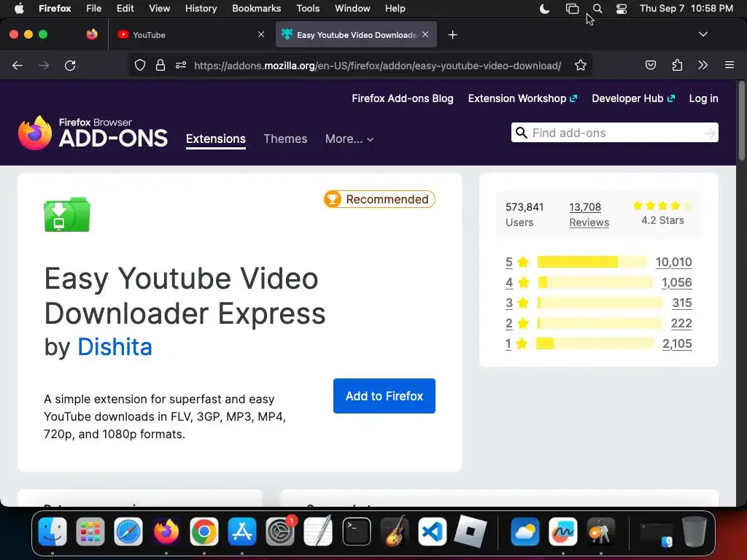Click the green downloader add-on icon

point(66,214)
